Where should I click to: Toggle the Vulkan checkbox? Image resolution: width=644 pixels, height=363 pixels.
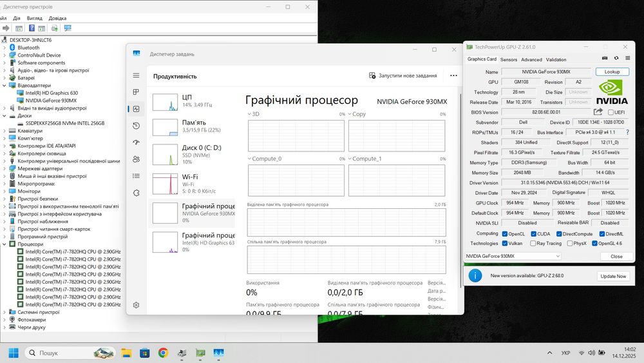click(505, 243)
